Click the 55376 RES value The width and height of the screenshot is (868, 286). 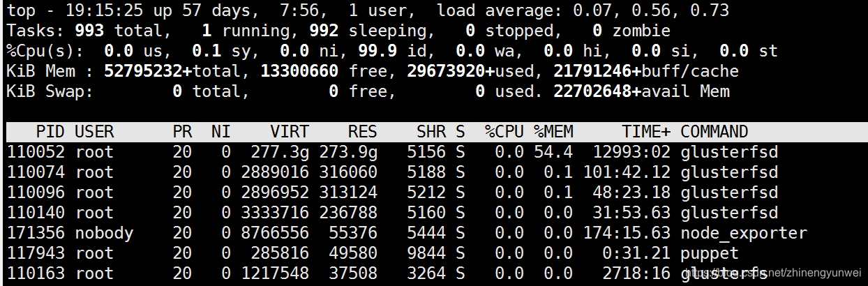coord(353,233)
